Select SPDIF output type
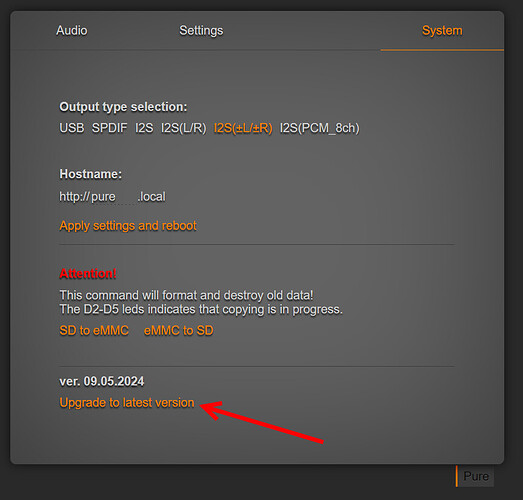The height and width of the screenshot is (500, 523). (109, 128)
